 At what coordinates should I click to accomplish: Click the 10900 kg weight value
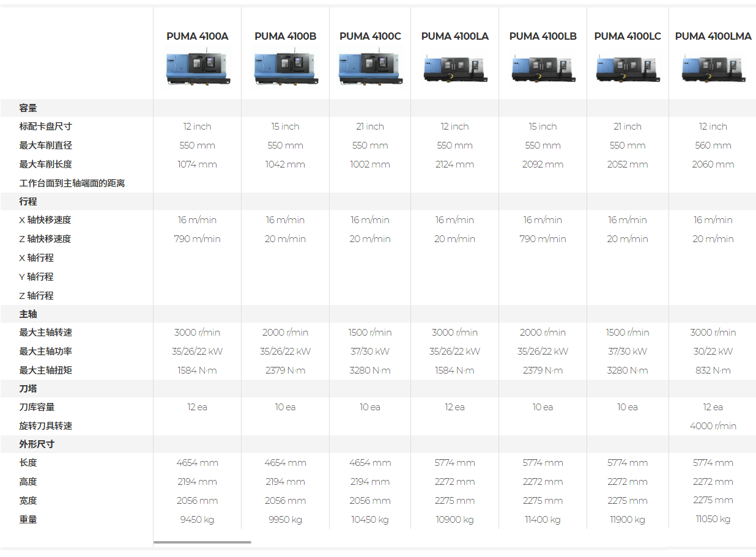tap(455, 520)
